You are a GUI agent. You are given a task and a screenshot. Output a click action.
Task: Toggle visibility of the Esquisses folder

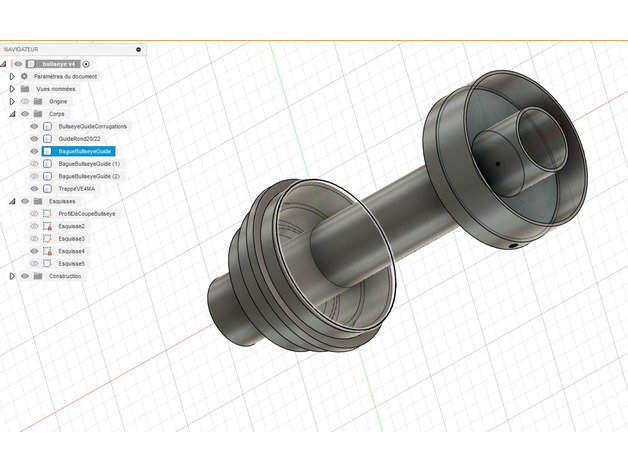(x=24, y=201)
